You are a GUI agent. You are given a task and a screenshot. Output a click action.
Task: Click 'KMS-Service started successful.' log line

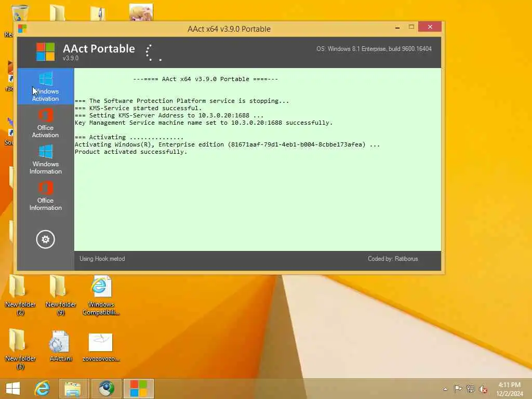point(138,108)
